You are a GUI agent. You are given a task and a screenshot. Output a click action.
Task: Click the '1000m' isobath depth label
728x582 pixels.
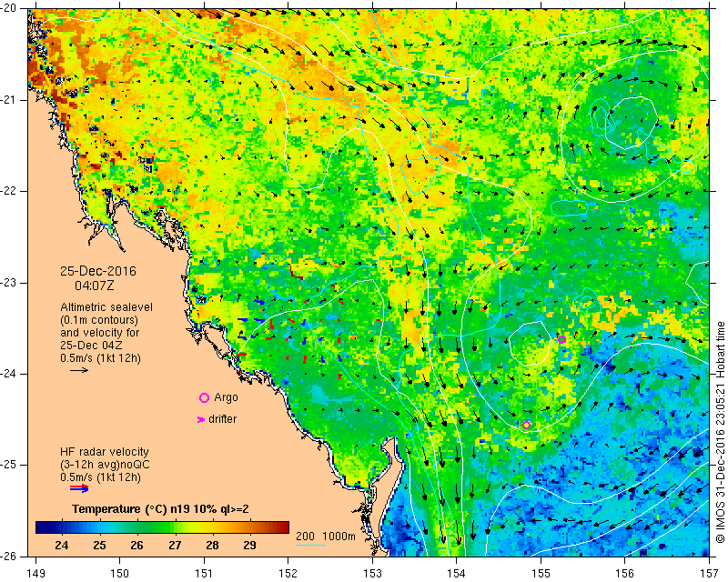339,537
